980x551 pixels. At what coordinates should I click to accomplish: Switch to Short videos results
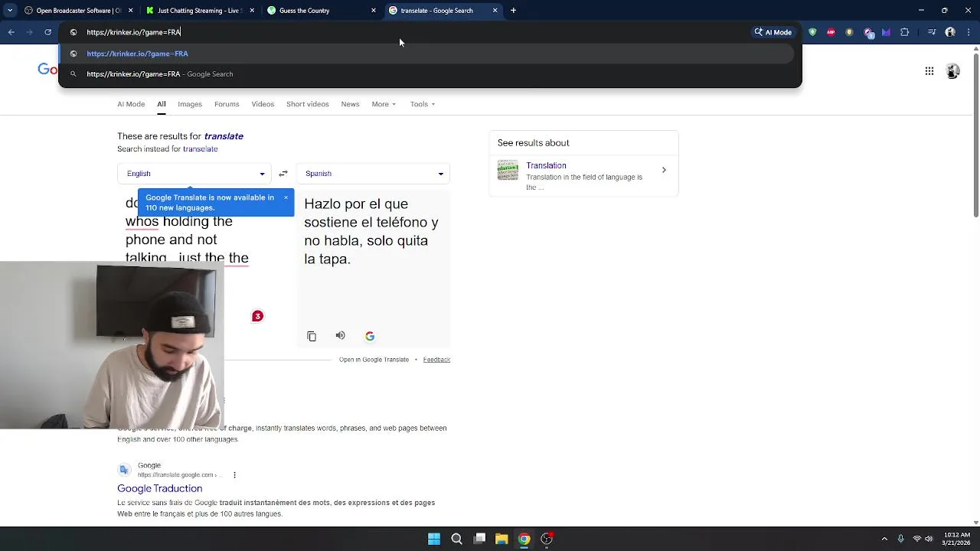[x=308, y=104]
